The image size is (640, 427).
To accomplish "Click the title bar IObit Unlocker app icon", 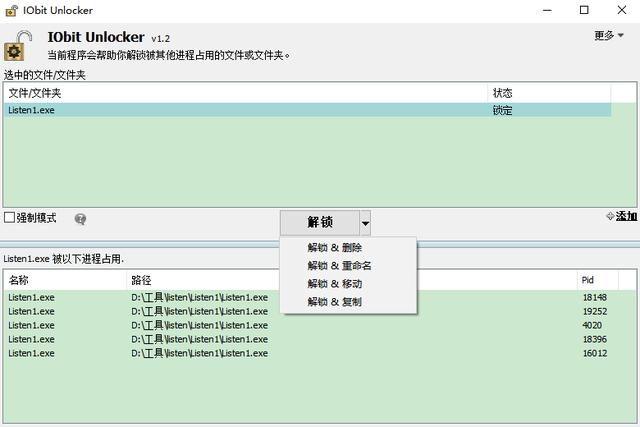I will (11, 11).
